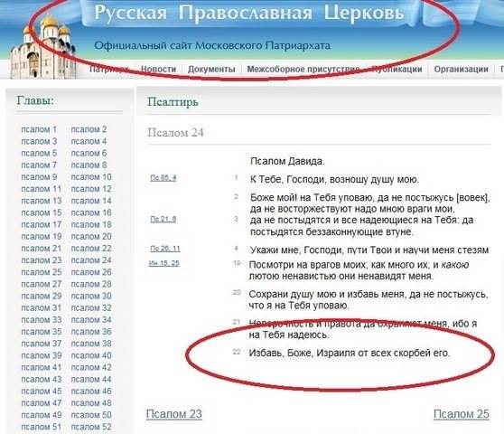Open псалом 7 in chapter list
504x434 pixels.
pos(39,165)
